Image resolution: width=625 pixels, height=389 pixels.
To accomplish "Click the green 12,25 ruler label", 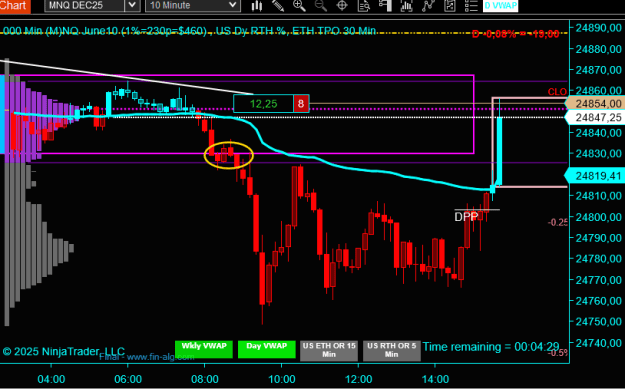I will [x=263, y=104].
